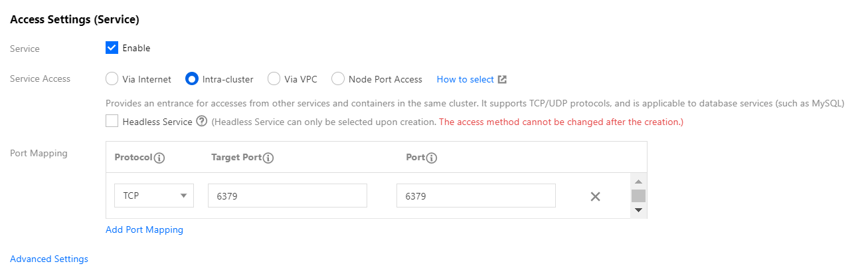
Task: Click the Add Port Mapping link
Action: pyautogui.click(x=144, y=229)
